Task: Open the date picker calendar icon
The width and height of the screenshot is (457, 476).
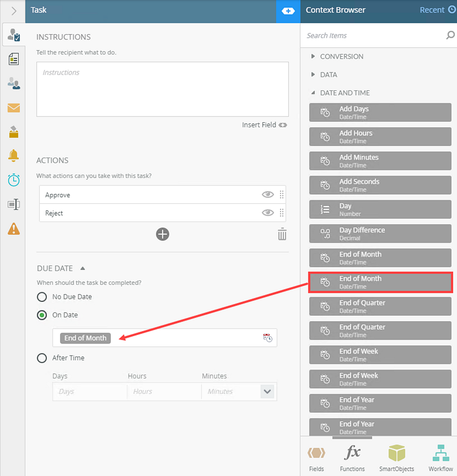Action: point(267,338)
